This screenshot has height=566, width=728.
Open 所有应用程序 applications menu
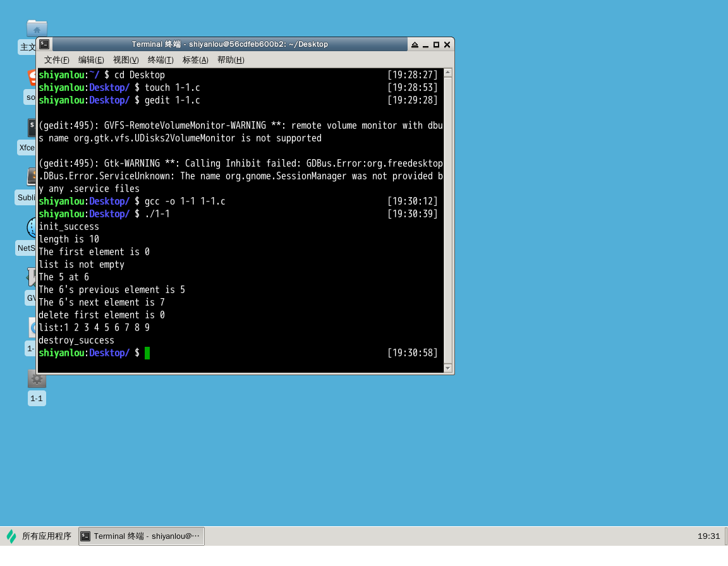point(39,536)
